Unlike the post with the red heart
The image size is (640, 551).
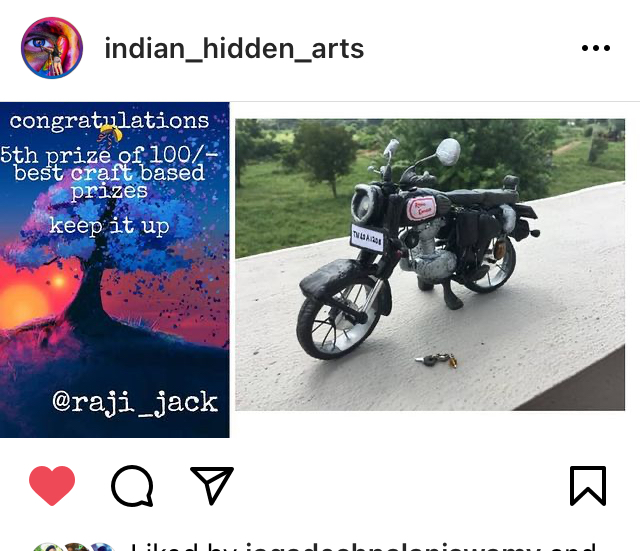tap(52, 485)
